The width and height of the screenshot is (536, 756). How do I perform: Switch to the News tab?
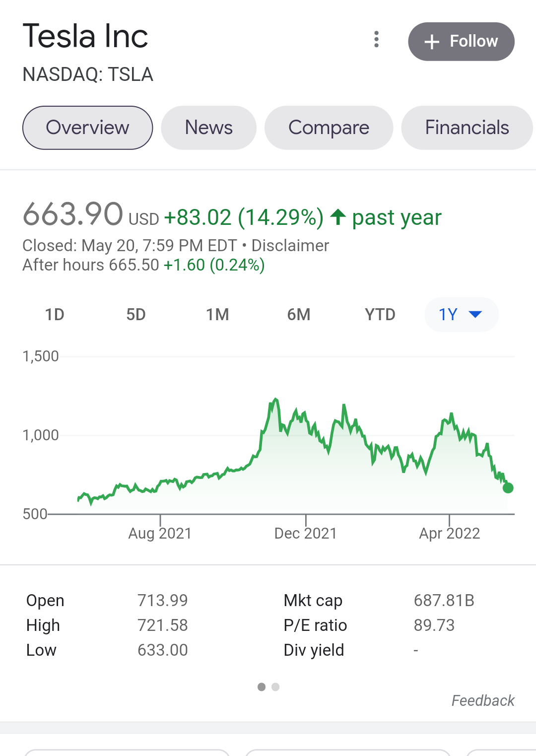click(209, 128)
